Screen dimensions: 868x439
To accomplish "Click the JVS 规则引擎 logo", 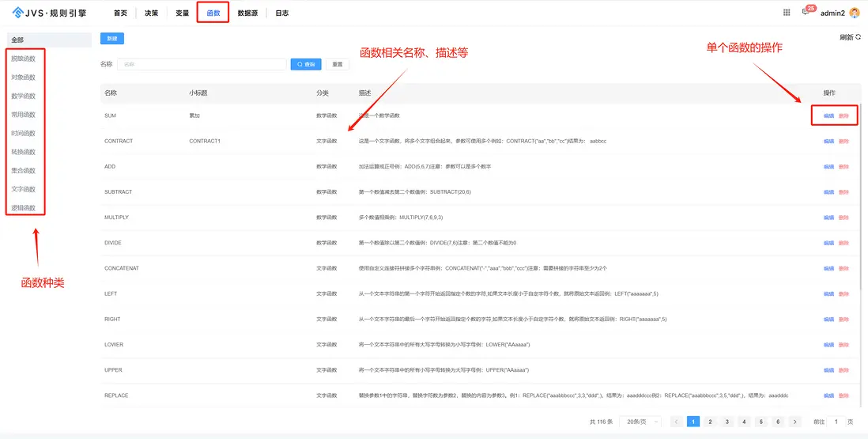I will pyautogui.click(x=49, y=13).
